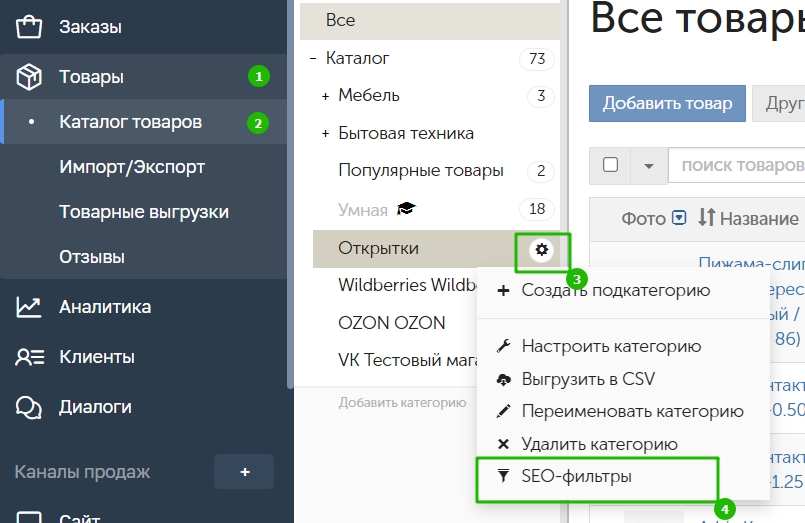Click the Сайт monitor icon
This screenshot has height=523, width=805.
tap(29, 516)
